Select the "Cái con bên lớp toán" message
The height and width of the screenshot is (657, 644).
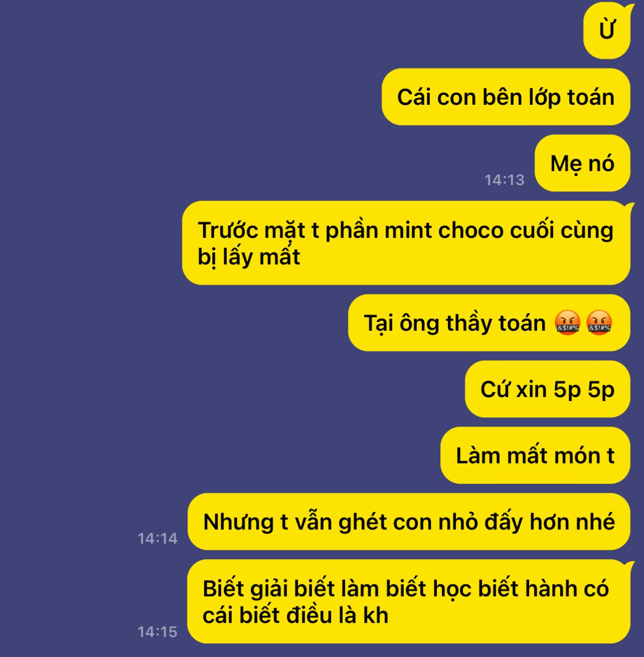click(506, 97)
